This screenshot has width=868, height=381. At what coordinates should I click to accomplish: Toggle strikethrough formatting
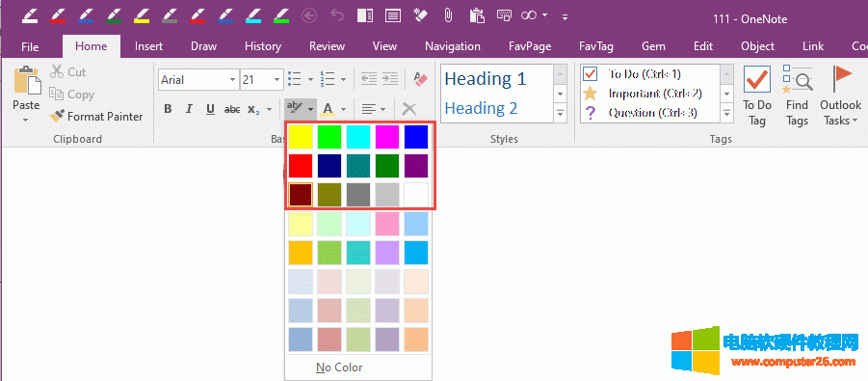tap(232, 109)
